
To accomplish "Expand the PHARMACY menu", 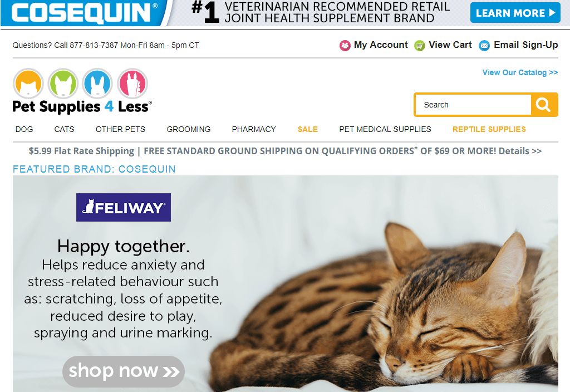I will 254,129.
